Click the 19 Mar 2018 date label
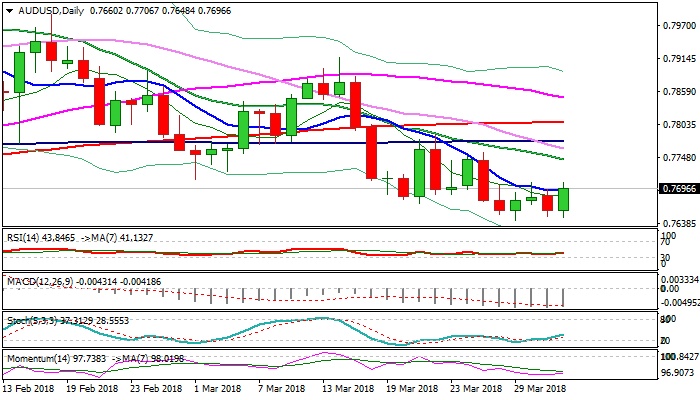 (413, 387)
